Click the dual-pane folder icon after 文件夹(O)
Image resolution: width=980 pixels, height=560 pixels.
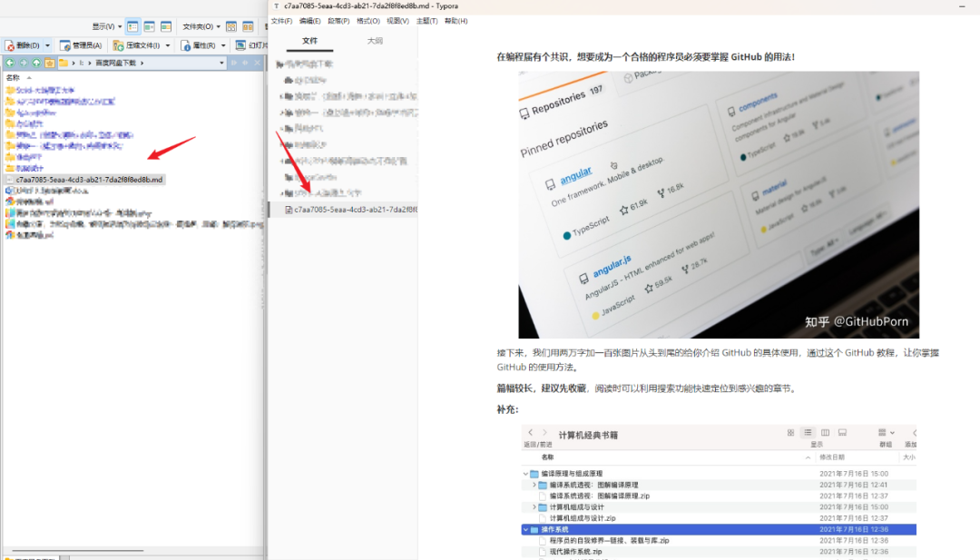pyautogui.click(x=248, y=27)
